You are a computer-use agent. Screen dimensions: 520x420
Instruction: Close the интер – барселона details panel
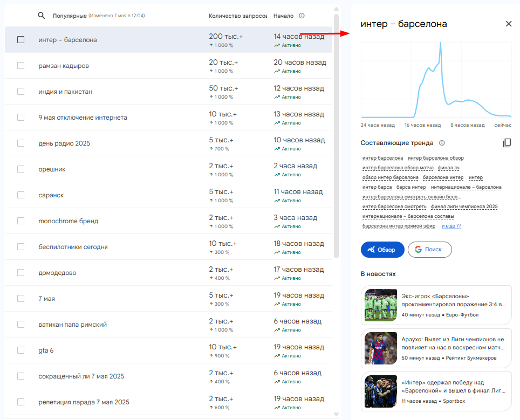click(x=508, y=24)
